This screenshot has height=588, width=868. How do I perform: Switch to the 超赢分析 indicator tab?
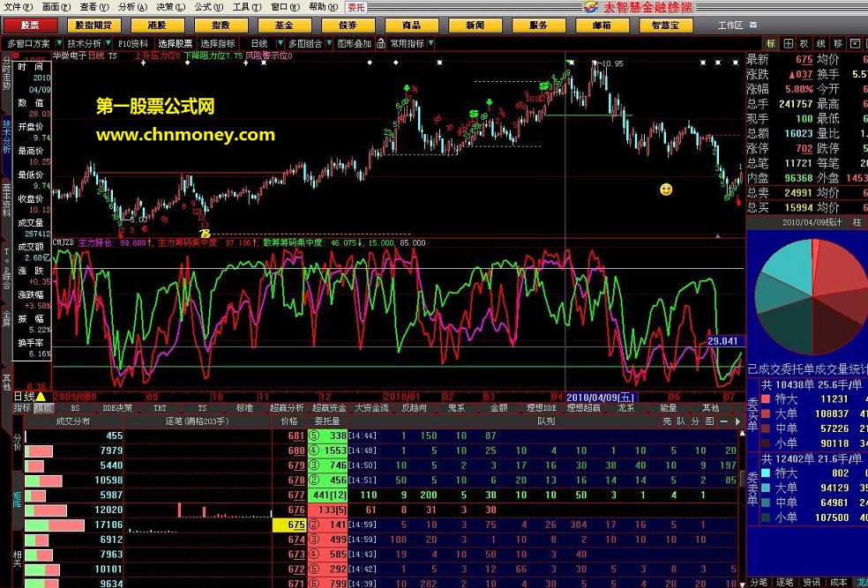pos(287,408)
